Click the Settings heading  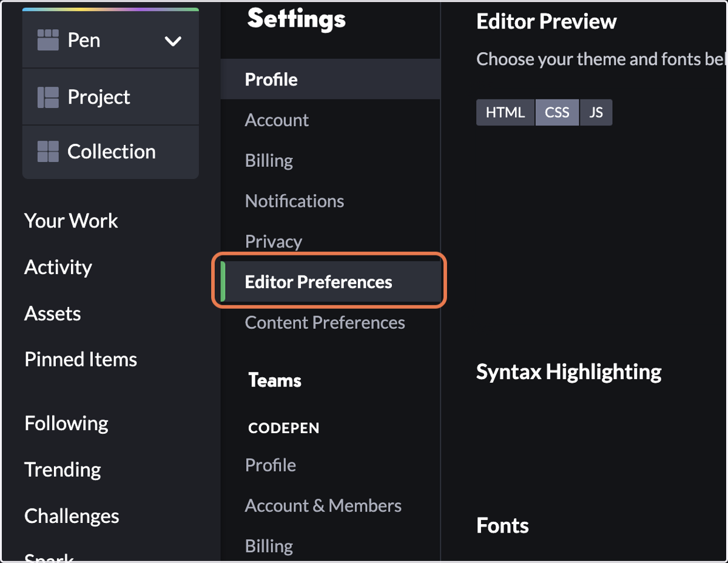297,19
